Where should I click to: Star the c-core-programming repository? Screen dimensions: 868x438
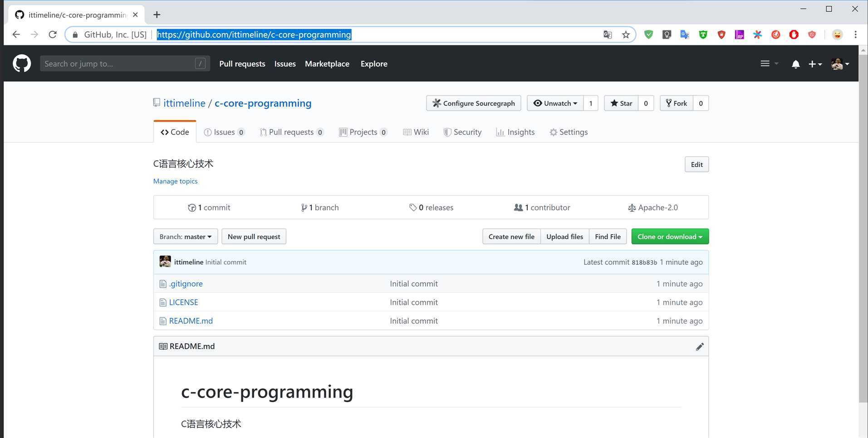621,103
